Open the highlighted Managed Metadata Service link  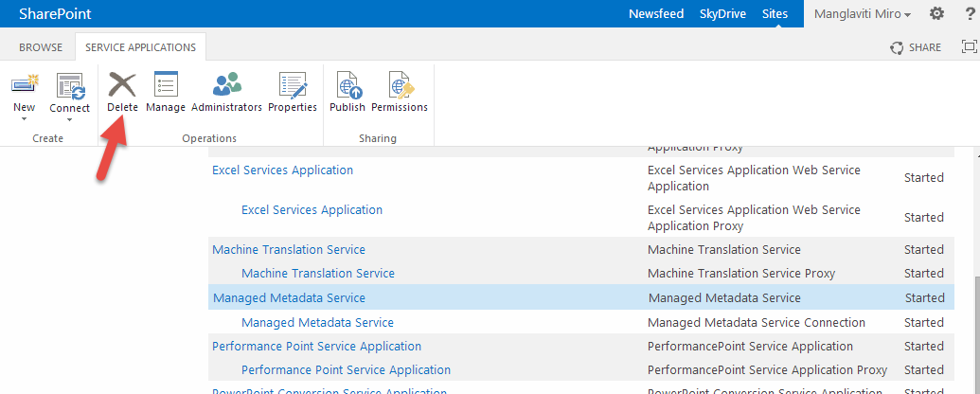(290, 298)
